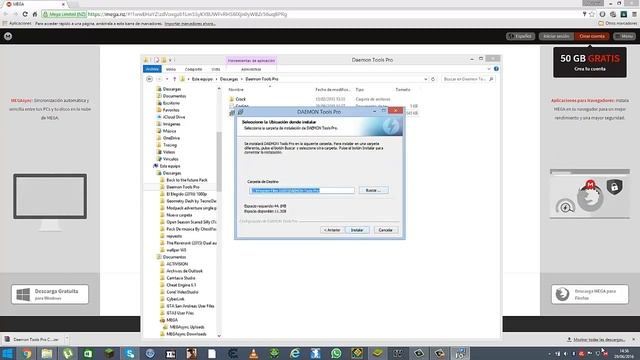Open menu for downloaded Daemon Tools file
The image size is (640, 360).
tap(67, 339)
